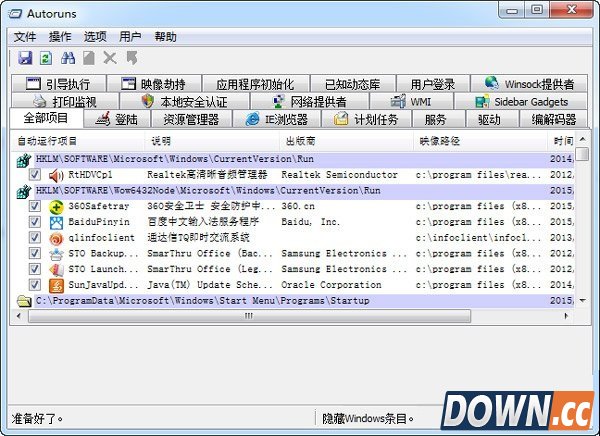Sort by 时间 column header

tap(561, 141)
